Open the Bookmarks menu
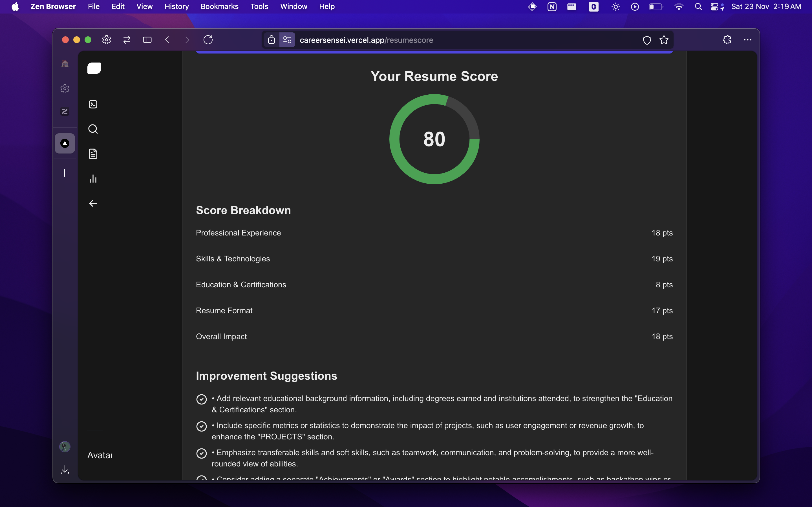Viewport: 812px width, 507px height. [x=219, y=7]
